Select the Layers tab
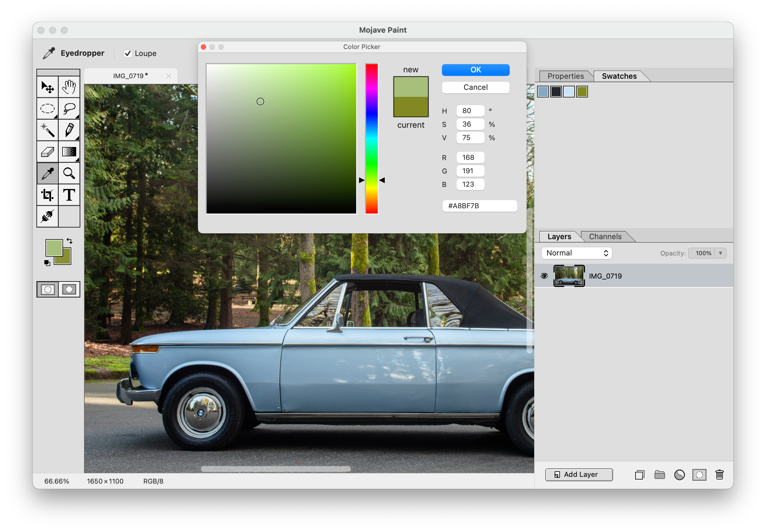766x532 pixels. tap(559, 236)
